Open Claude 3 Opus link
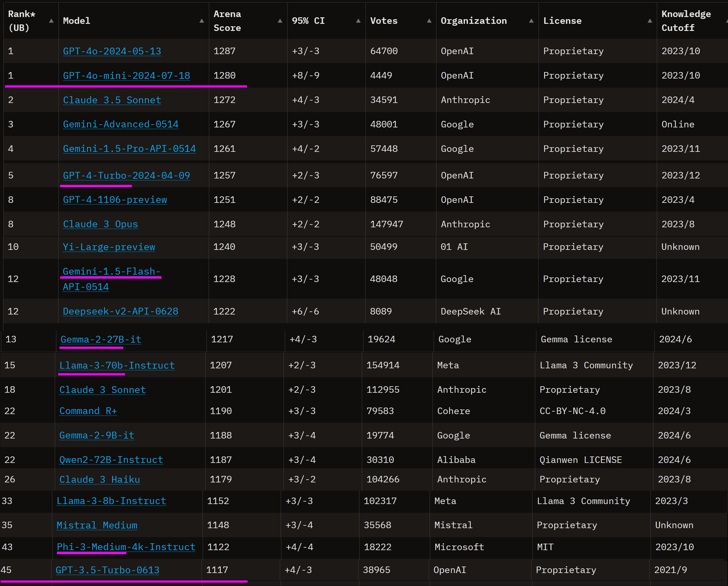The width and height of the screenshot is (728, 586). pos(100,224)
